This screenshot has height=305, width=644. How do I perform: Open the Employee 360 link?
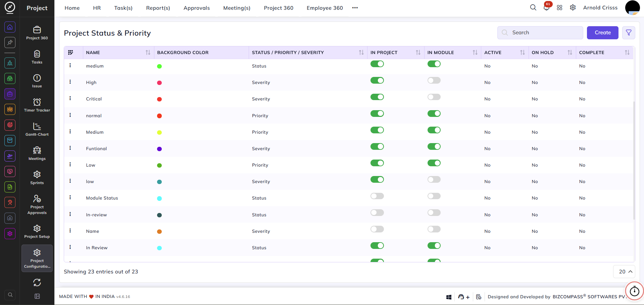point(325,8)
